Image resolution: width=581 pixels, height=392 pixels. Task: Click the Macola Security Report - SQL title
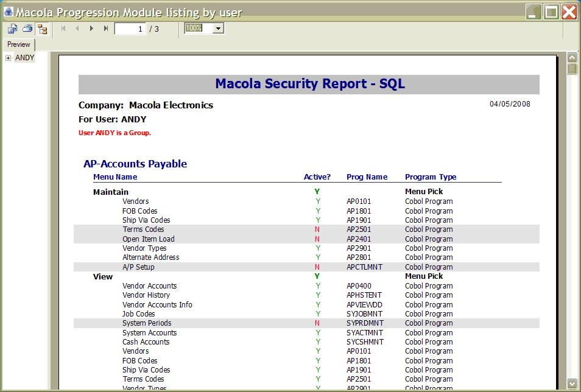(x=310, y=84)
